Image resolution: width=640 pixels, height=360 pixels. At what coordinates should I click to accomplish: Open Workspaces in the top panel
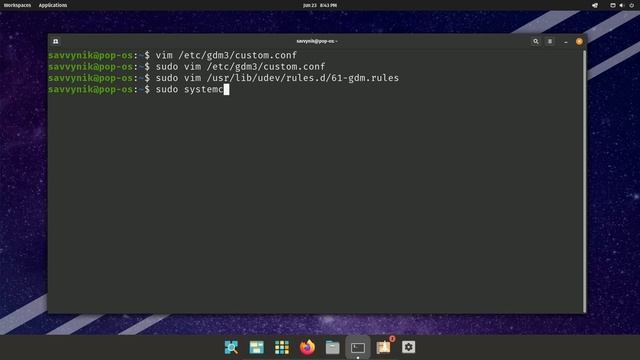[x=17, y=5]
